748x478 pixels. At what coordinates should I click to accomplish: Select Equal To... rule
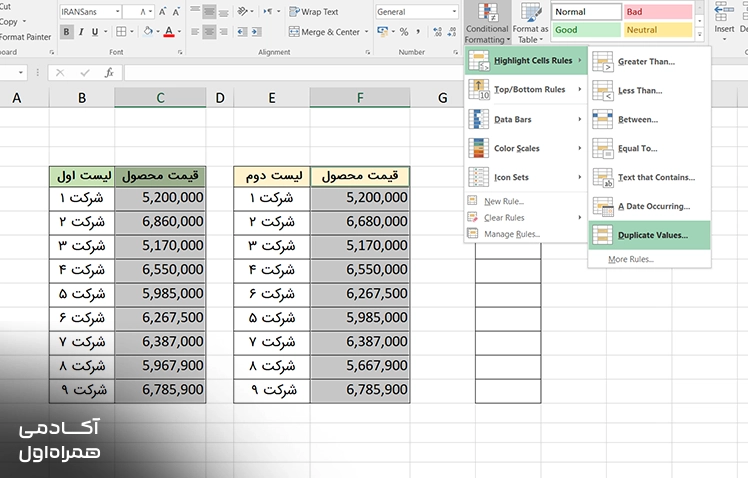click(x=649, y=148)
